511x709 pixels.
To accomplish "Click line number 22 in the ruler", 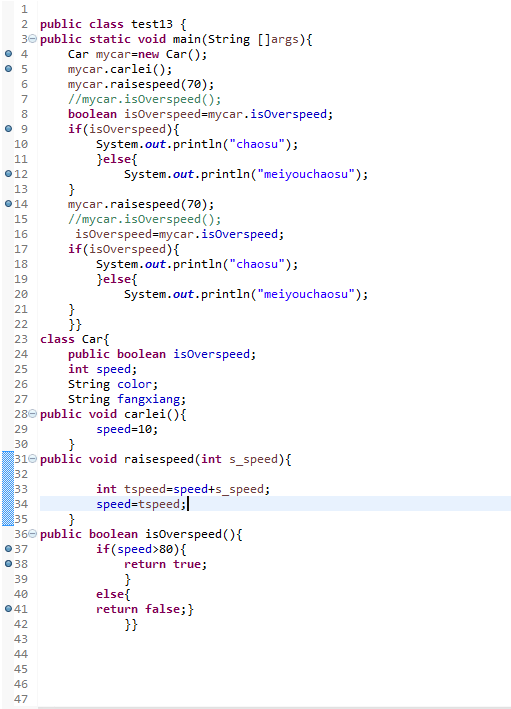I will [21, 324].
